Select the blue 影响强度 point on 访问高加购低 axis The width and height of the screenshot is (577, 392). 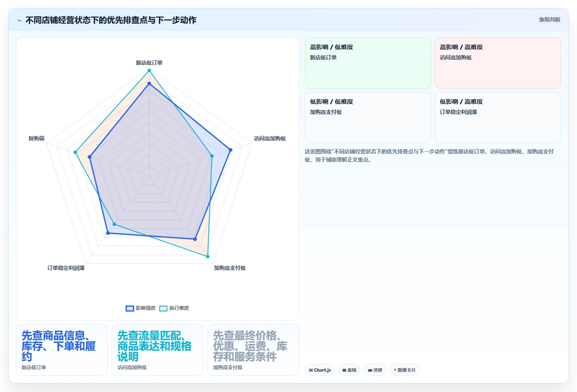tap(230, 150)
